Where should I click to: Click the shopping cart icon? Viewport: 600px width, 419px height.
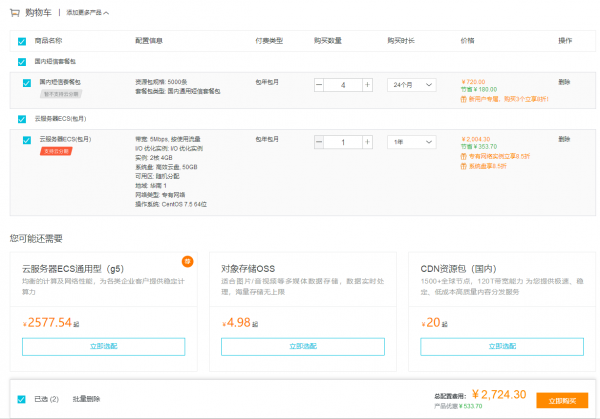pos(15,13)
